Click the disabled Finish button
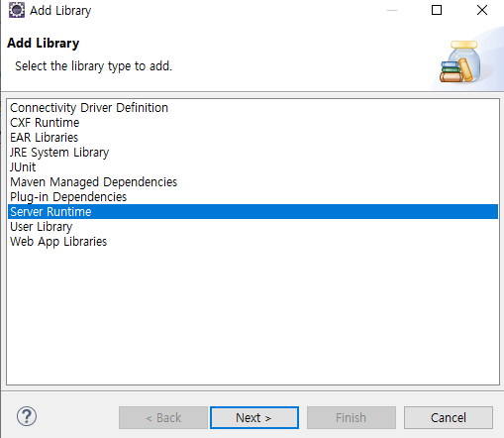Screen dimensions: 504x438 (352, 418)
